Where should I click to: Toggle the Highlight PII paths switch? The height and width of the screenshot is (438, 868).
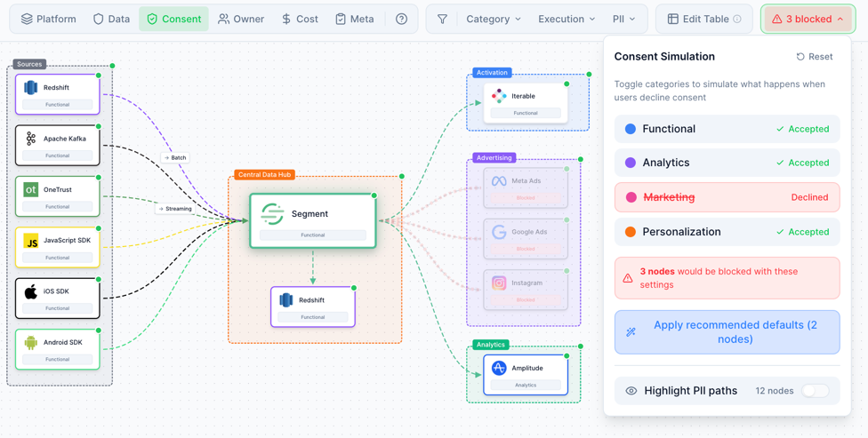point(815,391)
